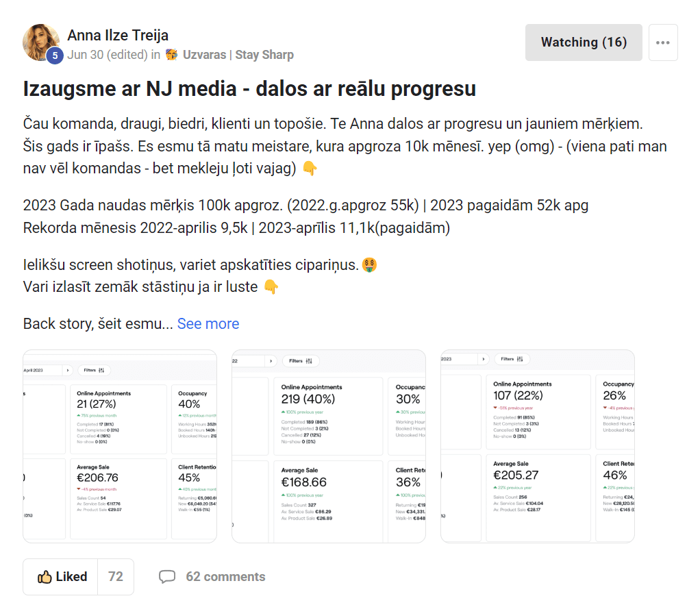The image size is (700, 605).
Task: Click Filters icon in third screenshot
Action: point(520,359)
